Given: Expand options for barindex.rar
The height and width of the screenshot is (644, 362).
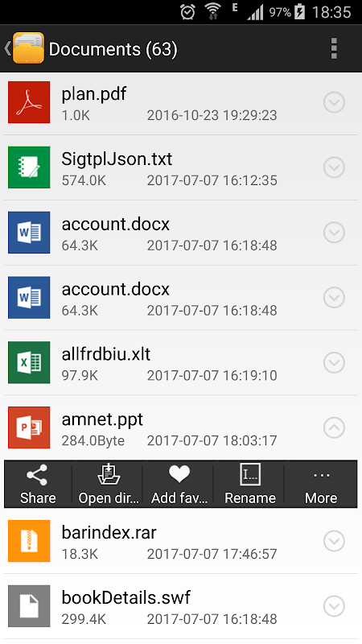Looking at the screenshot, I should tap(334, 541).
